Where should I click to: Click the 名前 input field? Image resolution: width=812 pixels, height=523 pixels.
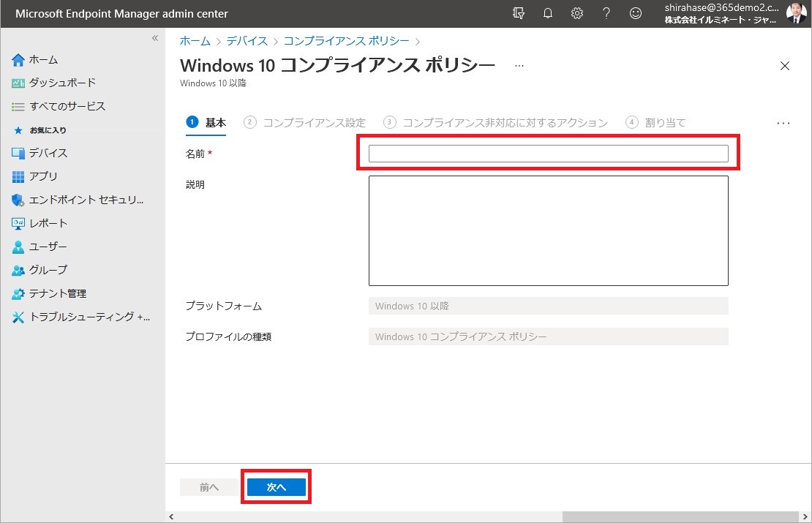pos(549,154)
